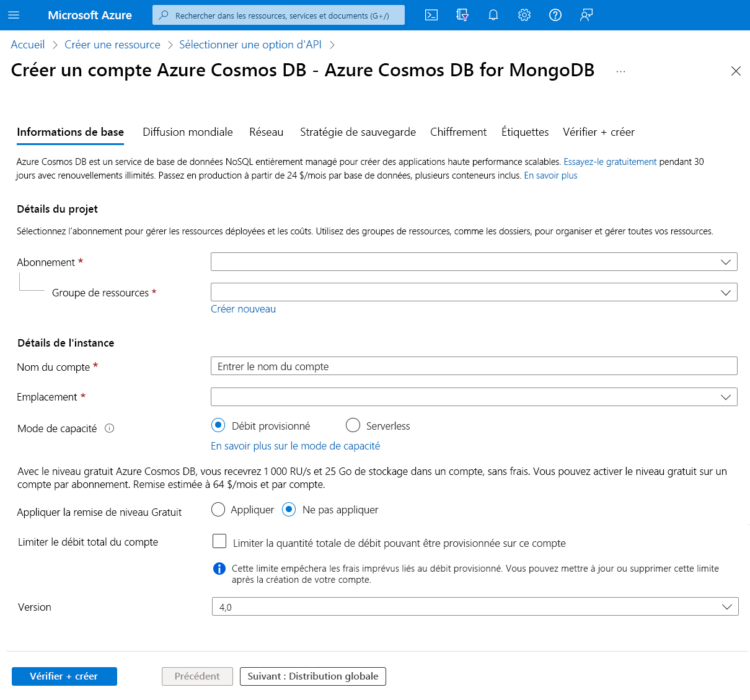The height and width of the screenshot is (700, 750).
Task: Click the Précédent button
Action: click(x=197, y=676)
